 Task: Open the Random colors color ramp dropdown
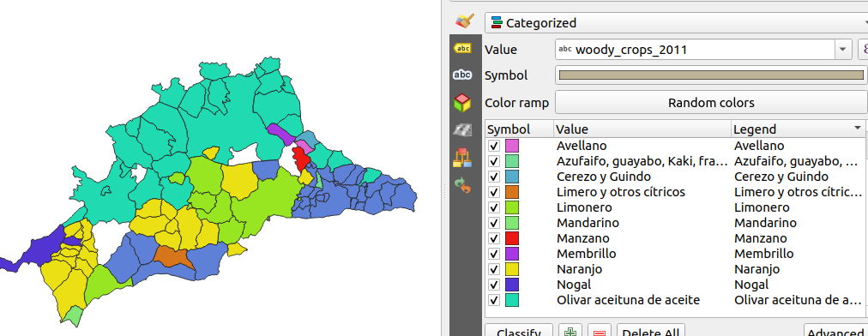711,103
